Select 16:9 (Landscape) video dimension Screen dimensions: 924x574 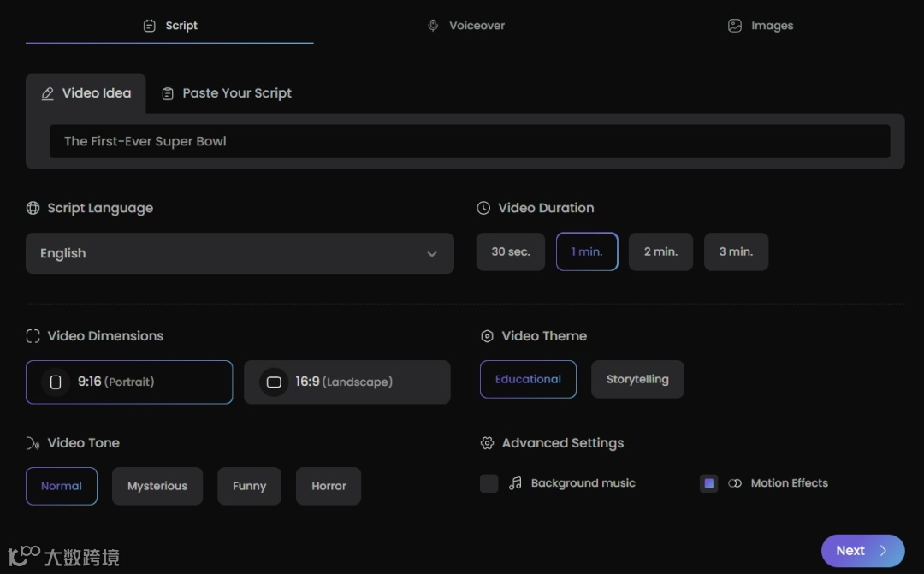point(346,382)
